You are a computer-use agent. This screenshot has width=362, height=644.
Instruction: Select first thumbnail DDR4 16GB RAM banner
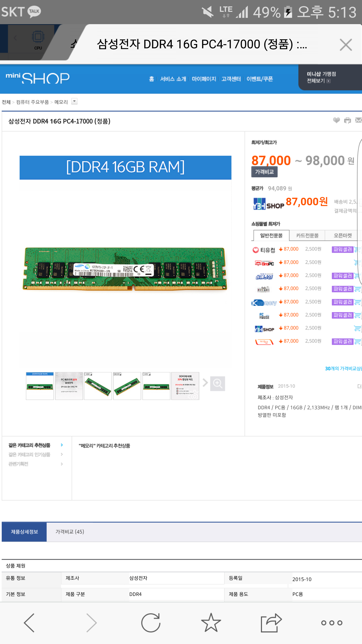pyautogui.click(x=40, y=386)
